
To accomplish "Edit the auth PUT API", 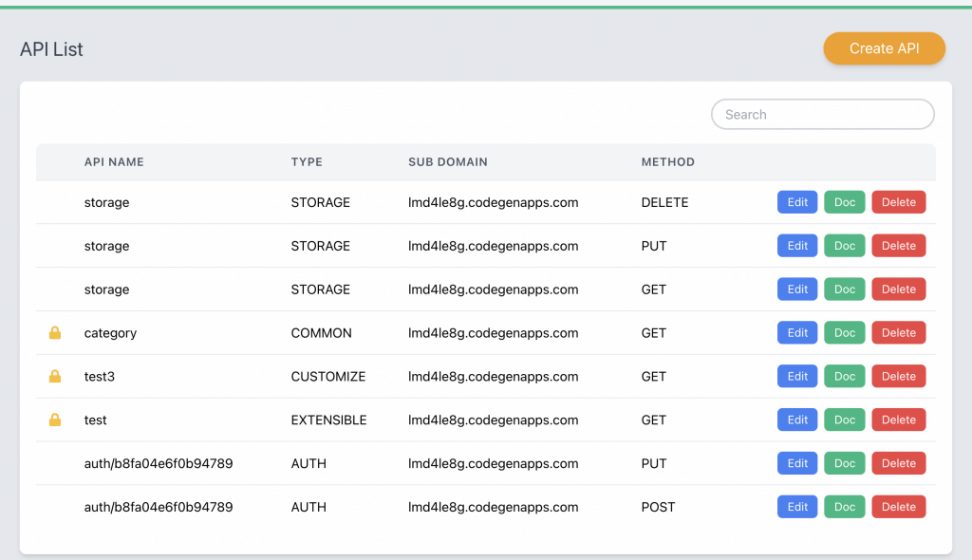I will coord(797,463).
